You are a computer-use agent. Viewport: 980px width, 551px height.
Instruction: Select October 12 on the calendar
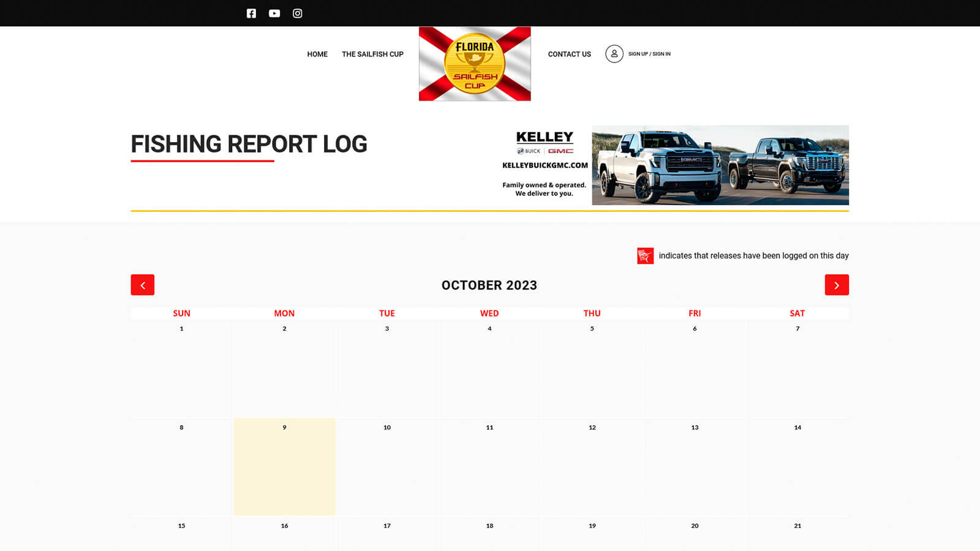(592, 467)
